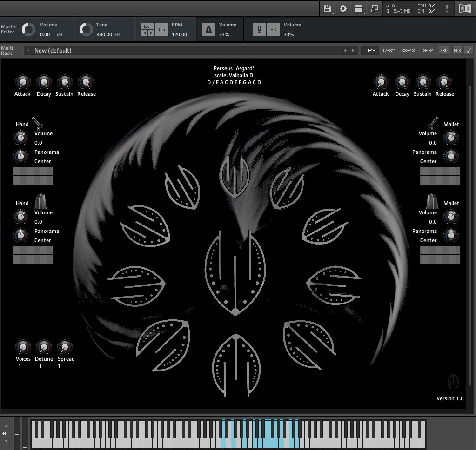Click the Tap tempo button
Screen dimensions: 476x450
[161, 29]
